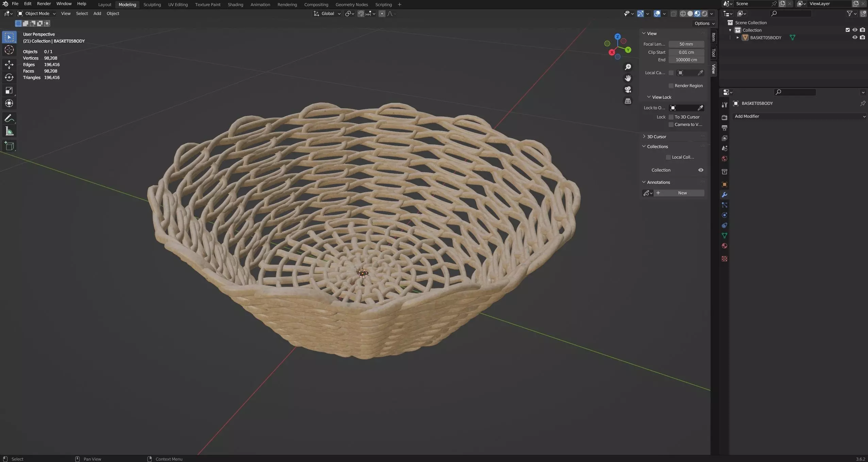Enable Lock Camera to View checkbox
Viewport: 868px width, 462px height.
[x=671, y=125]
